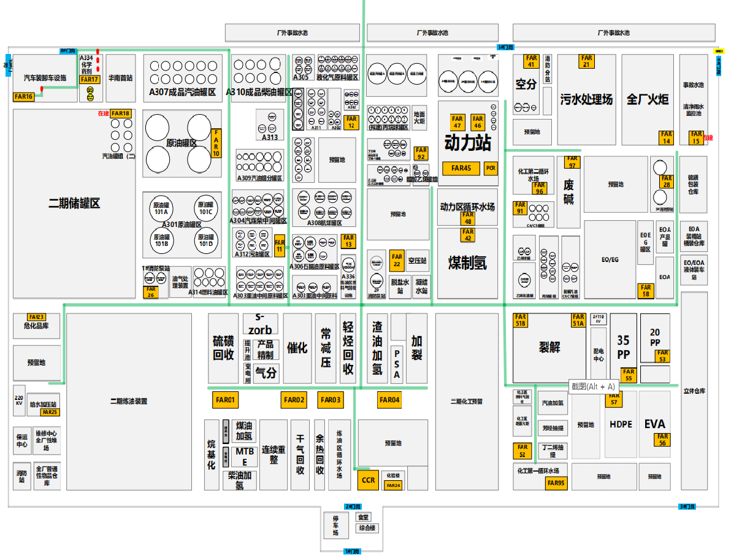Click the orange CCR marker

[x=368, y=480]
